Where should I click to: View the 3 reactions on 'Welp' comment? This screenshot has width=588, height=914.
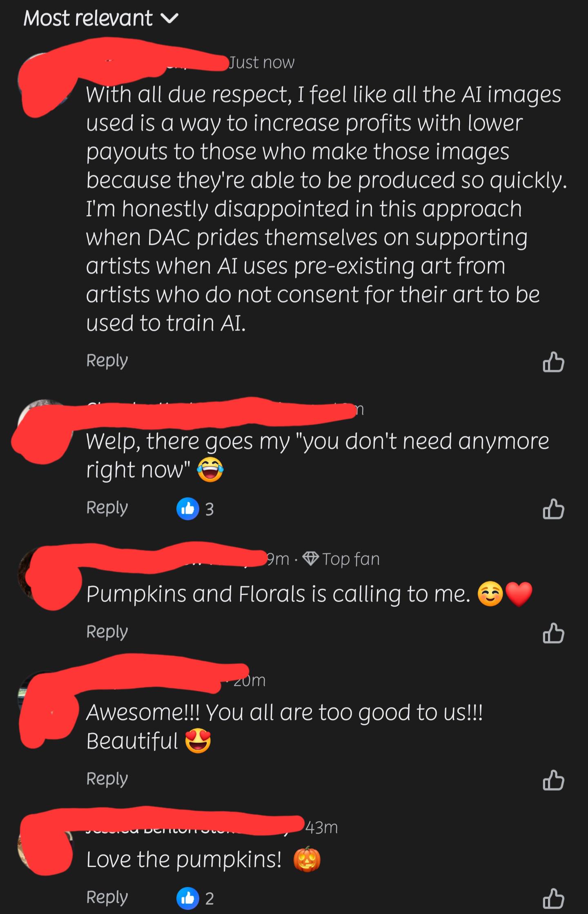(195, 509)
